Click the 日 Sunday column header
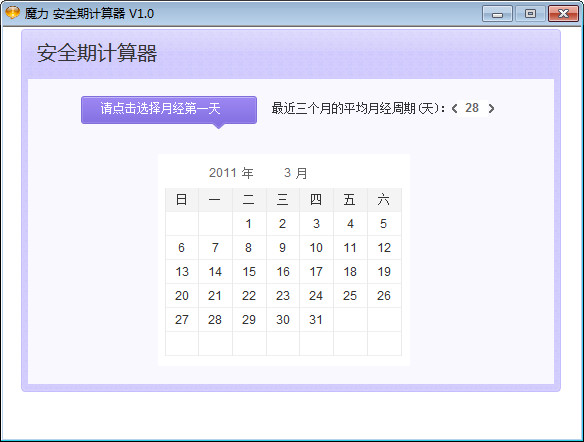 pos(182,200)
